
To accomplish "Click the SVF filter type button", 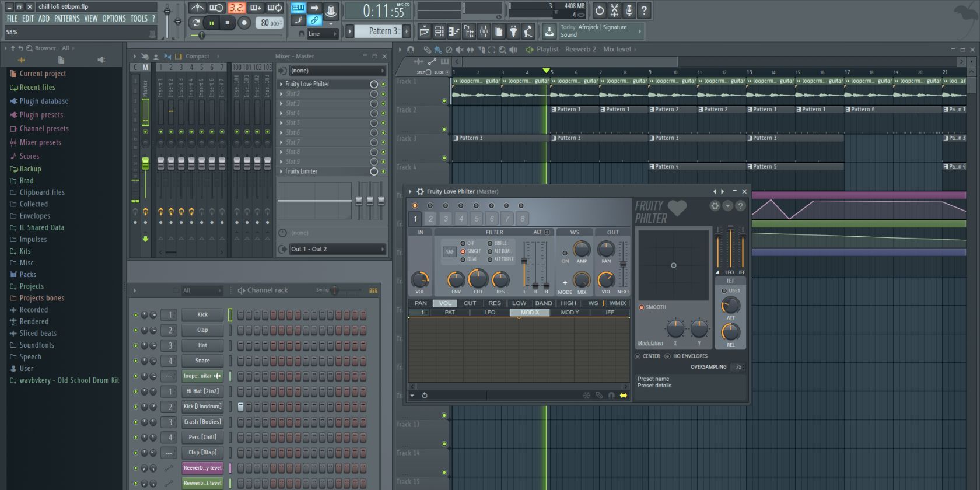I will click(449, 252).
